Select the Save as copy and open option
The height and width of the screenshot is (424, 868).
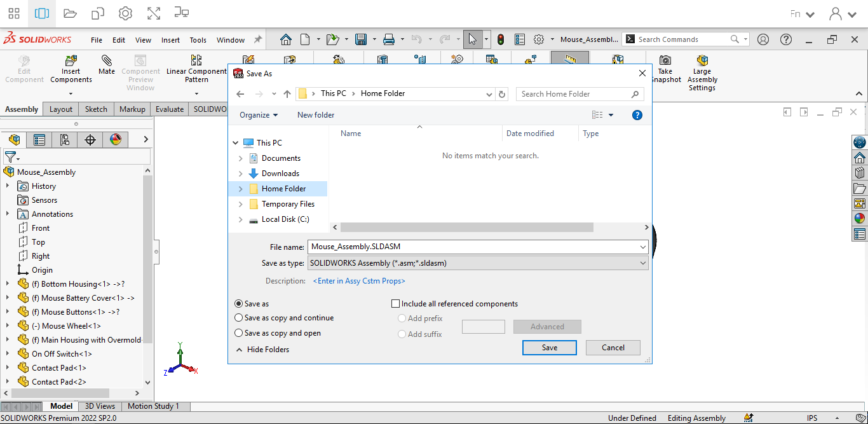point(239,332)
